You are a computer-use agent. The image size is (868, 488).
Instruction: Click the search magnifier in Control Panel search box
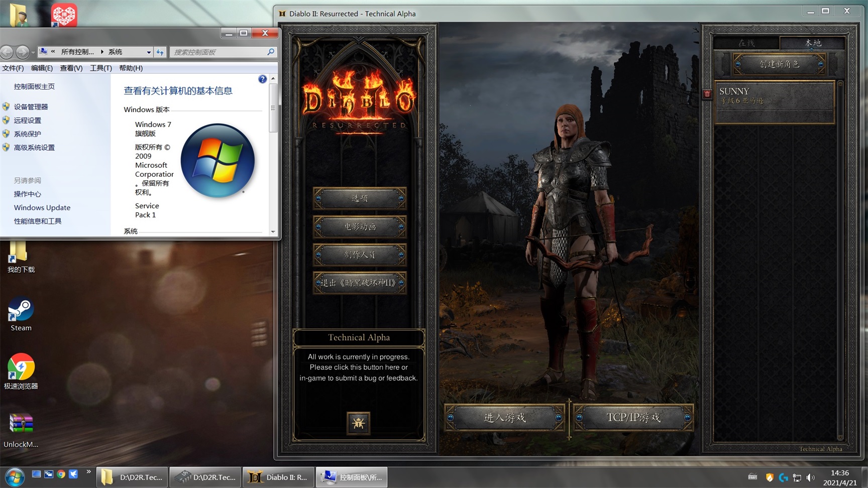point(271,52)
